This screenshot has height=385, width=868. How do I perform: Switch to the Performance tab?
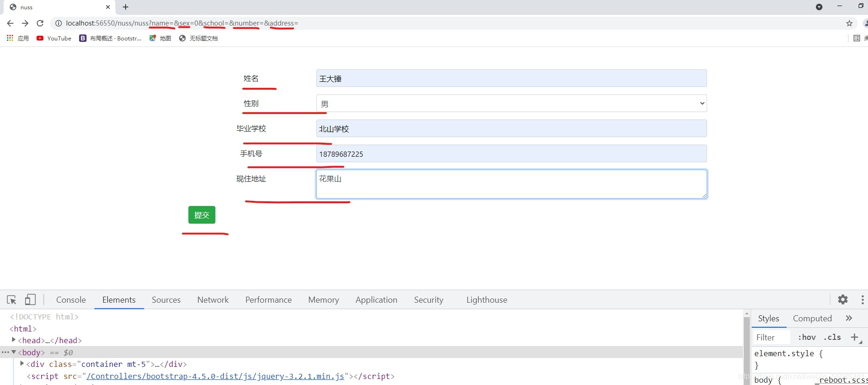[268, 300]
